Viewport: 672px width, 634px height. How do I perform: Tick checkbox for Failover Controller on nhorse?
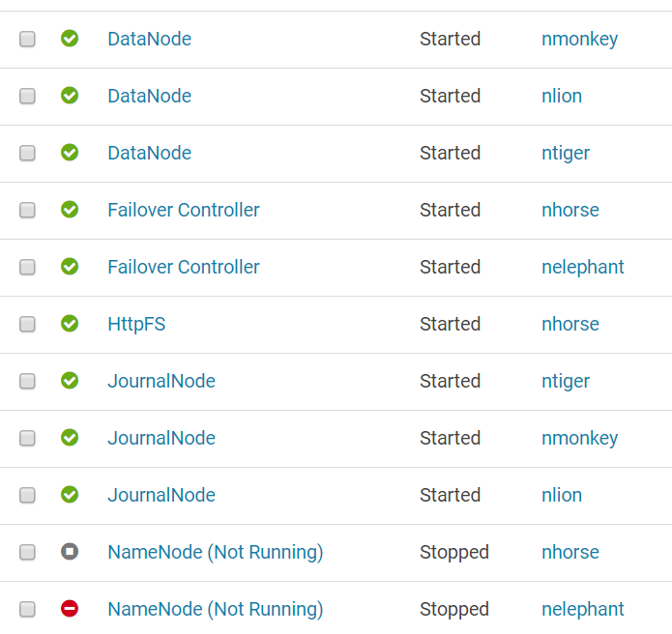click(x=27, y=210)
